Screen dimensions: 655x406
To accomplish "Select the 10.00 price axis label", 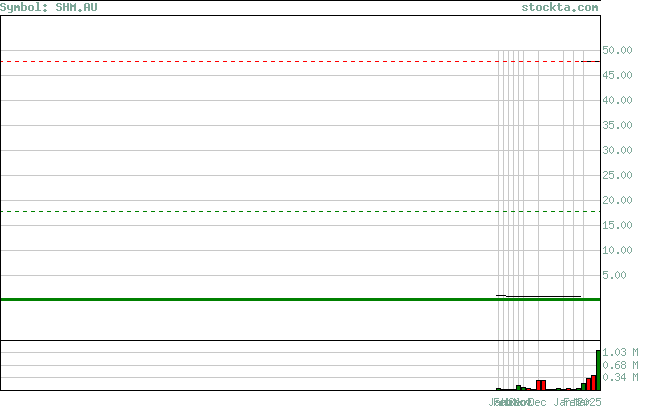I will click(617, 251).
